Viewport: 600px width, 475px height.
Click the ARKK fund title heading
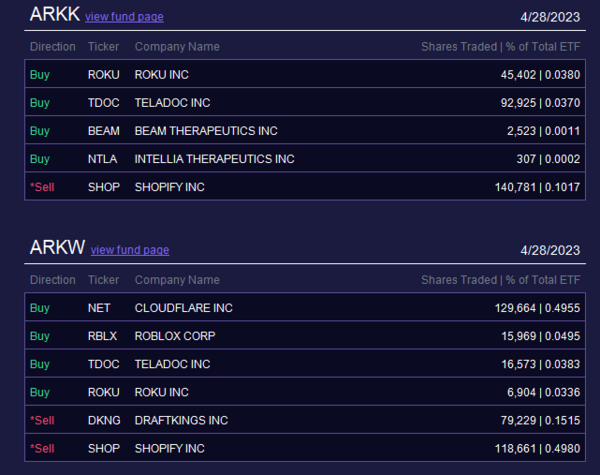coord(55,15)
